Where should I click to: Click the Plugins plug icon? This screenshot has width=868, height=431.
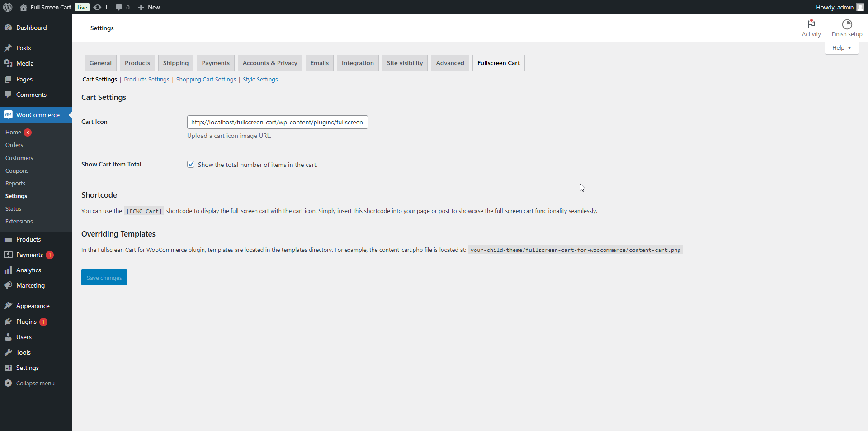[x=8, y=322]
